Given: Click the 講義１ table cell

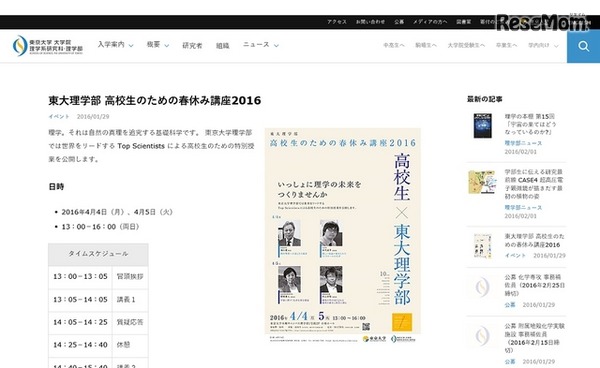Looking at the screenshot, I should [x=130, y=300].
